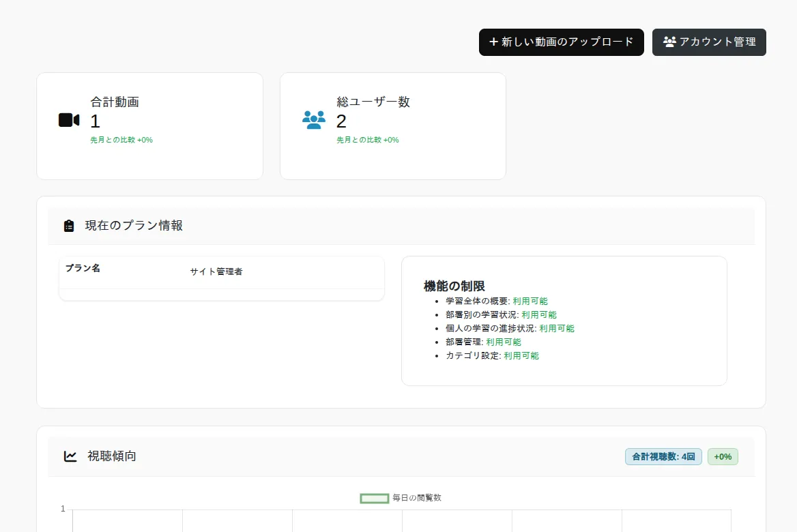Click 先月との比較 +0% under 合計動画
797x532 pixels.
tap(121, 140)
